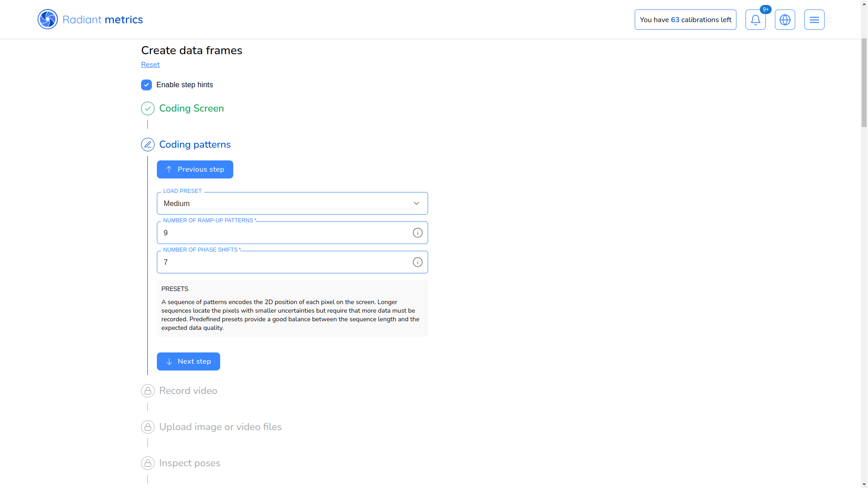The image size is (868, 488).
Task: Click the Load Preset chevron arrow
Action: tap(416, 203)
